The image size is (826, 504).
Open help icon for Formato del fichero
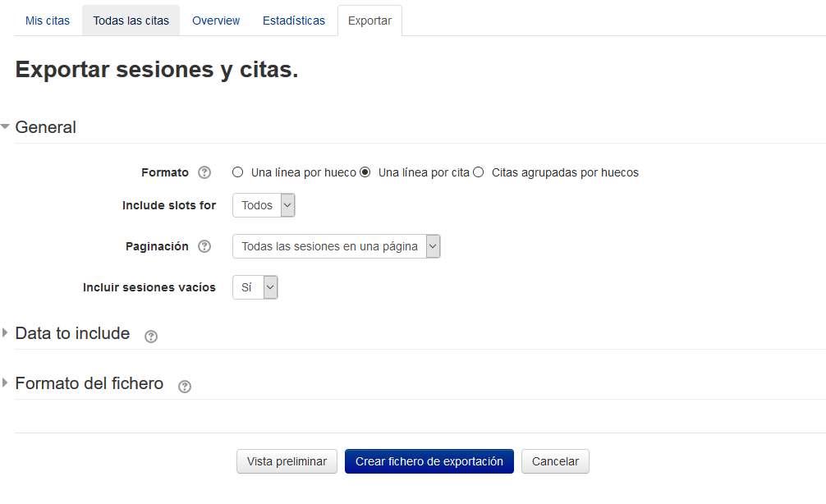[x=185, y=386]
